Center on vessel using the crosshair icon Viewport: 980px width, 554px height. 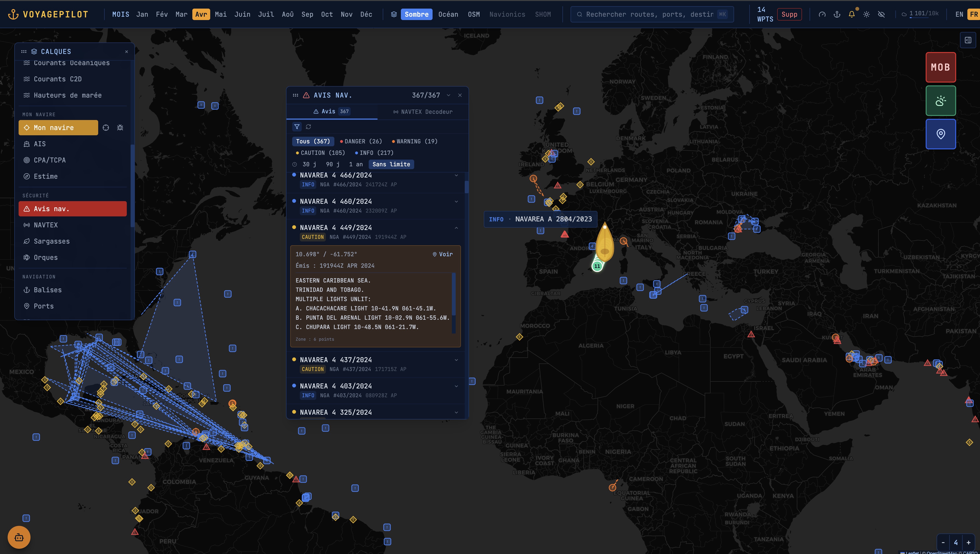[x=106, y=128]
